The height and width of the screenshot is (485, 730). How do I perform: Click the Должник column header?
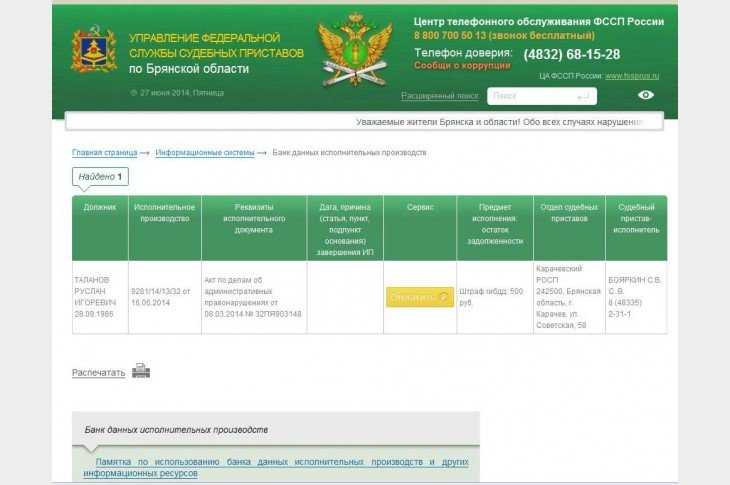pos(100,207)
